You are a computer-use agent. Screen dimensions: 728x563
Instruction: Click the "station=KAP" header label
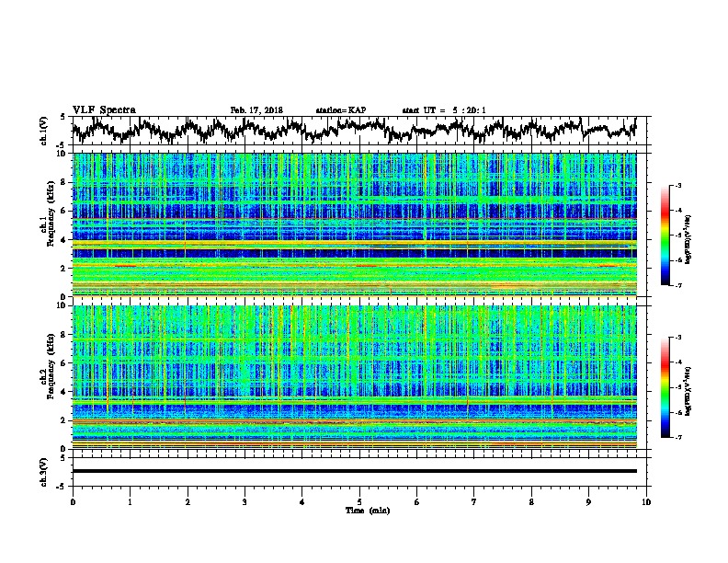(341, 110)
